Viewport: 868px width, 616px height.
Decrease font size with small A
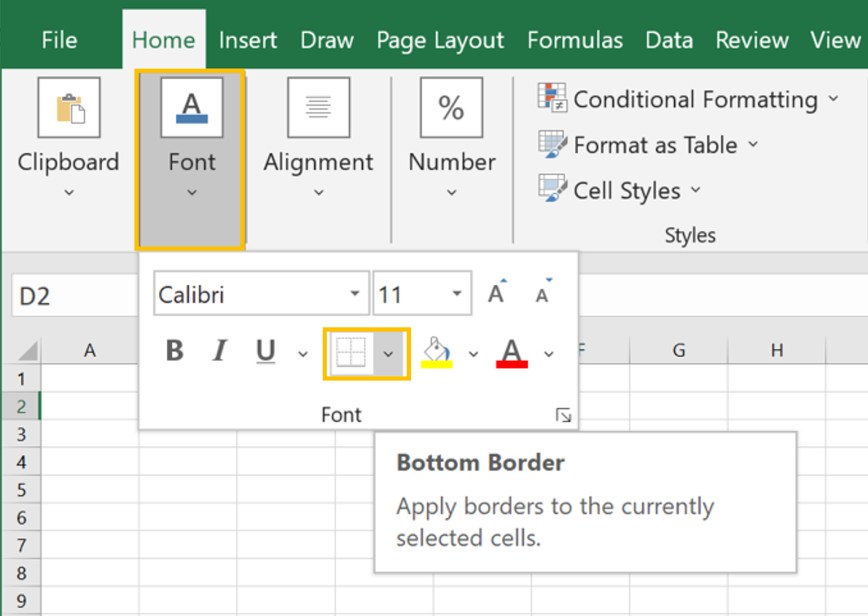543,292
